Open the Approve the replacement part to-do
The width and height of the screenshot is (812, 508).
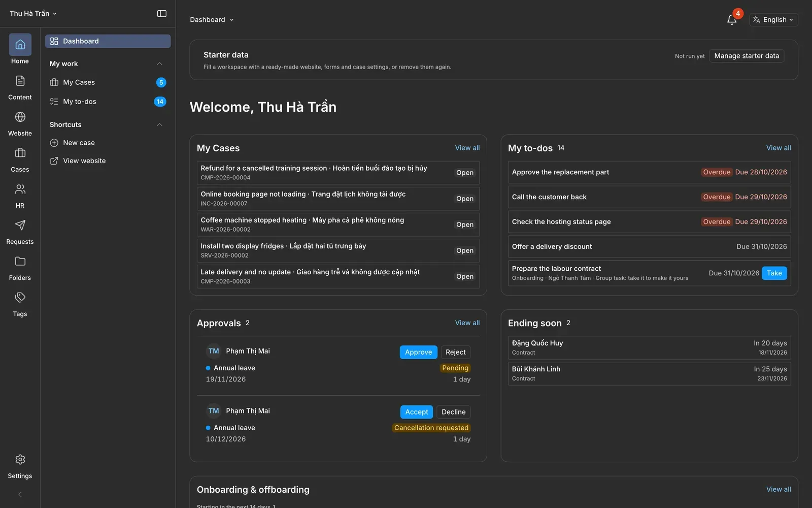point(649,172)
